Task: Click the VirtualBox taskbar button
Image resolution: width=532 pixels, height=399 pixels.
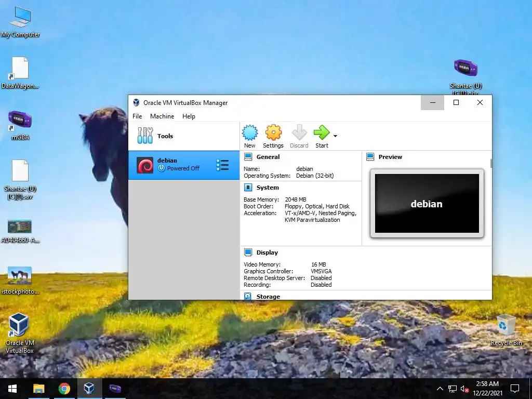Action: [x=89, y=389]
